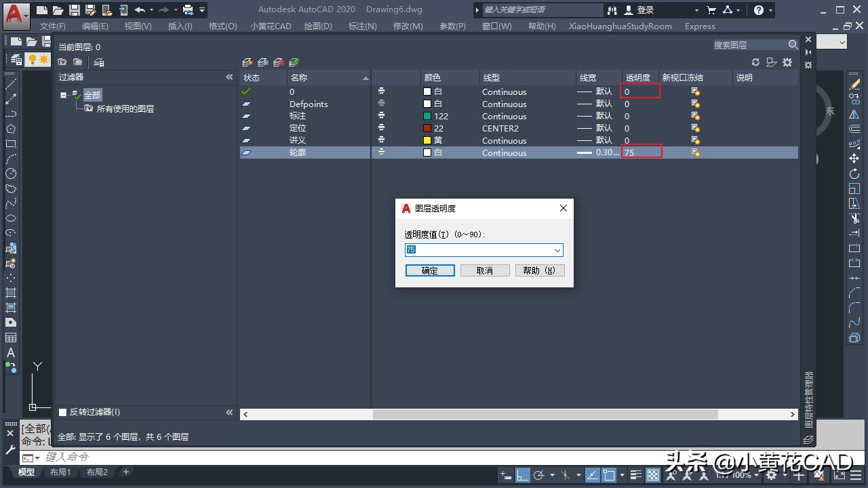Click 帮助(H) in transparency dialog

tap(540, 270)
